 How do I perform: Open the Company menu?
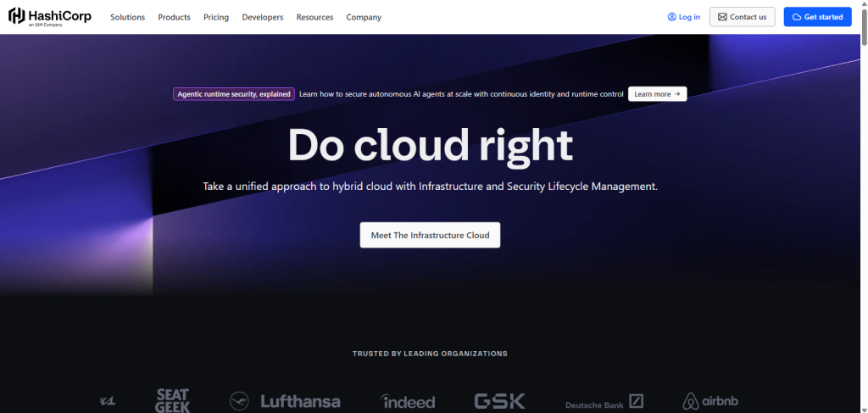coord(364,17)
